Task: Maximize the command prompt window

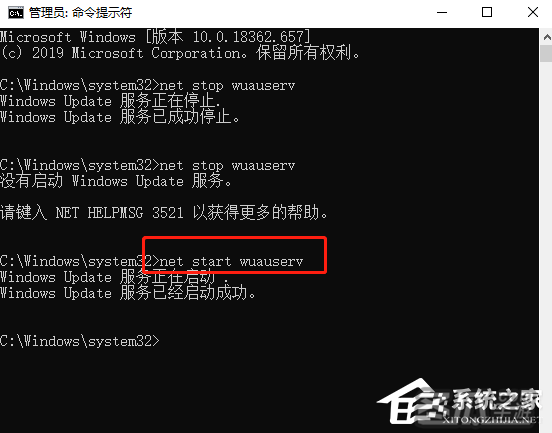Action: click(x=487, y=12)
